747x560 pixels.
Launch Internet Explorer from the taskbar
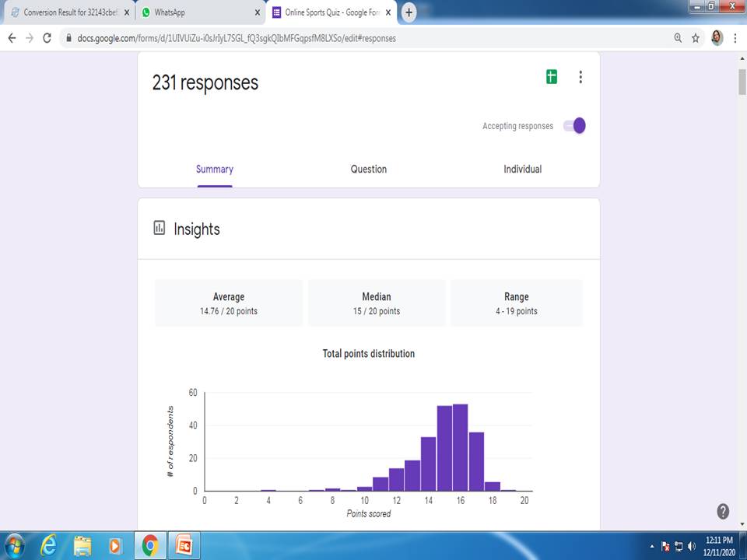pyautogui.click(x=49, y=544)
